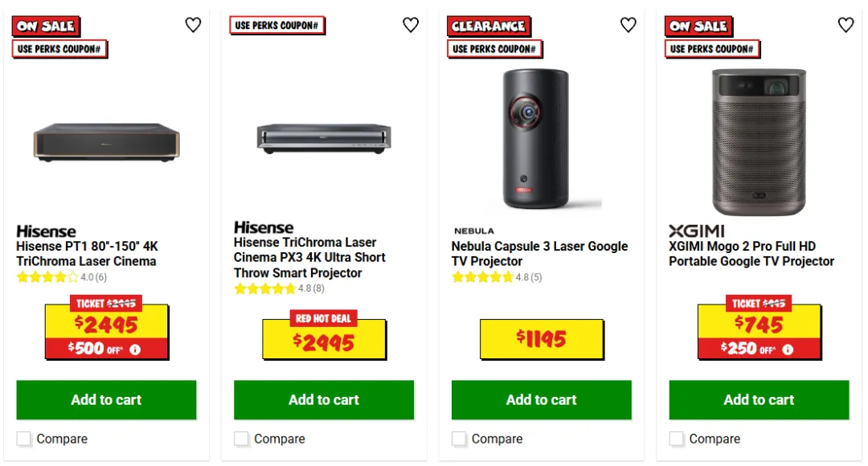The width and height of the screenshot is (868, 466).
Task: Tick Compare checkbox for Hisense PT1
Action: pyautogui.click(x=24, y=439)
